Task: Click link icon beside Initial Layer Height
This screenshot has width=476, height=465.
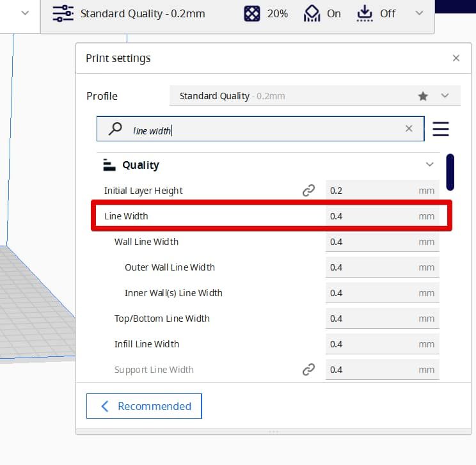Action: [308, 191]
